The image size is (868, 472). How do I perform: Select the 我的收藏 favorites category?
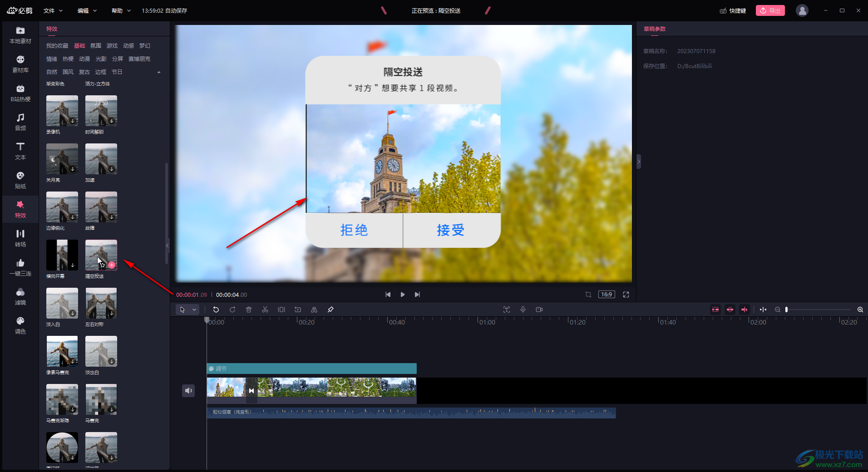point(57,46)
